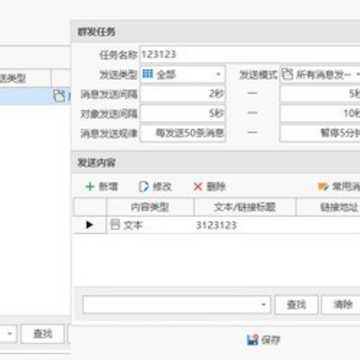Open the 发送类型 dropdown showing 全部
Viewport: 360px width, 360px height.
[183, 74]
